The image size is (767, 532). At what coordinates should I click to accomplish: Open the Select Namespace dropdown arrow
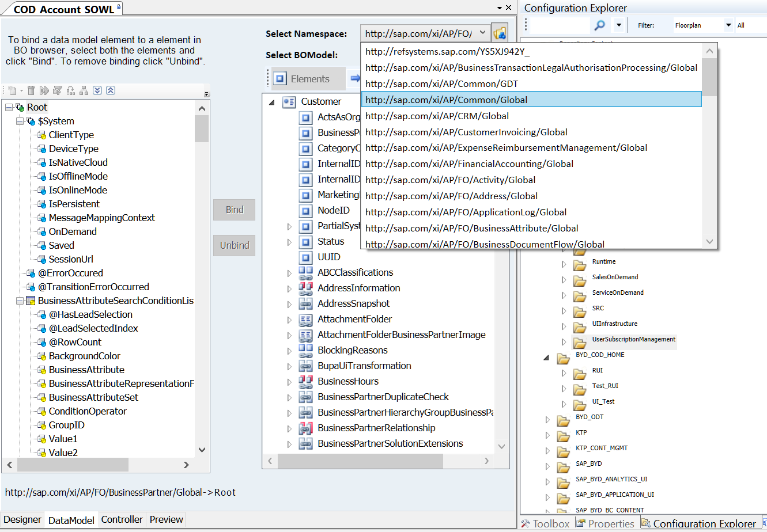[x=483, y=33]
